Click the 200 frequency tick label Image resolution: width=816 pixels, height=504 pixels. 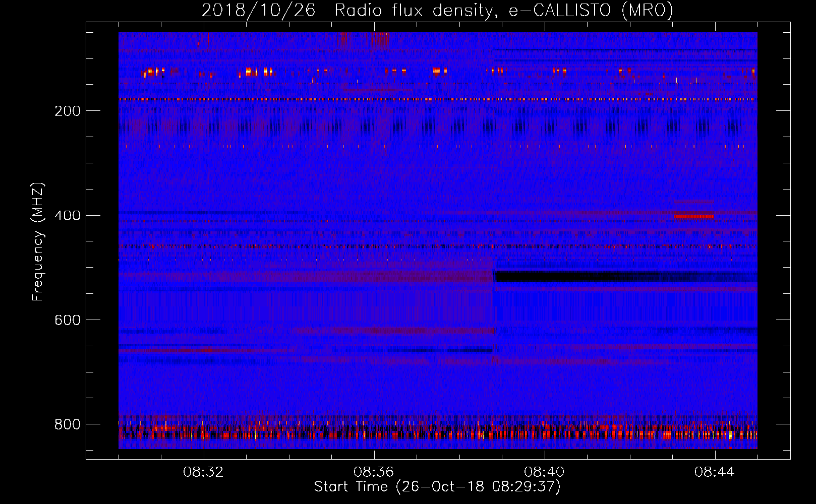click(68, 111)
